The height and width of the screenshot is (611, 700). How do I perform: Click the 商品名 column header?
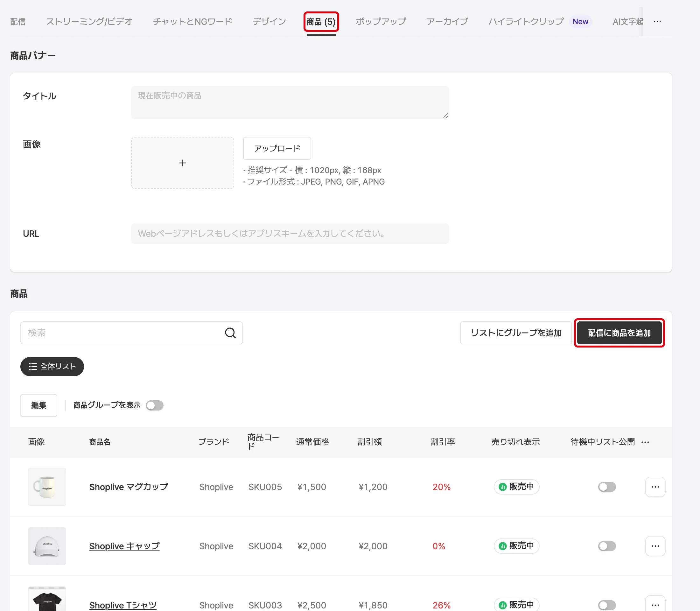[100, 442]
